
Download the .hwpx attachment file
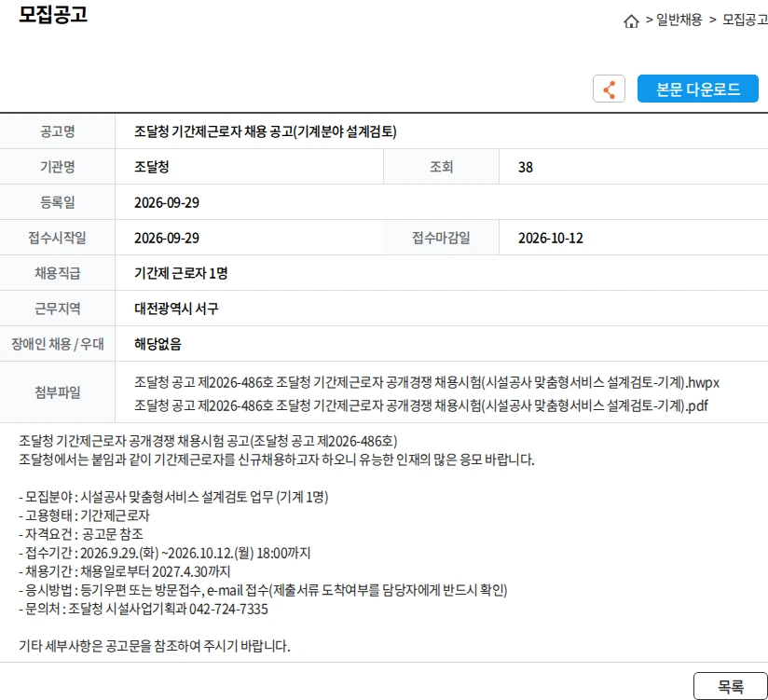click(x=427, y=382)
